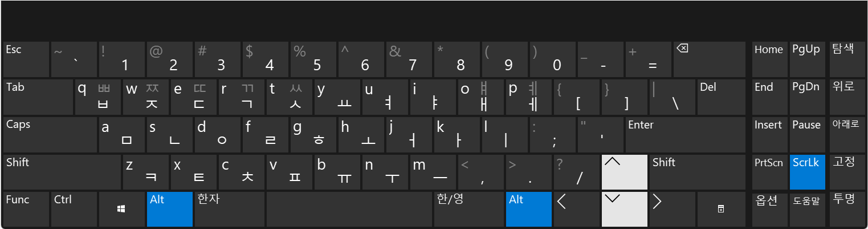Click the Backspace key icon
This screenshot has height=229, width=868.
[682, 49]
